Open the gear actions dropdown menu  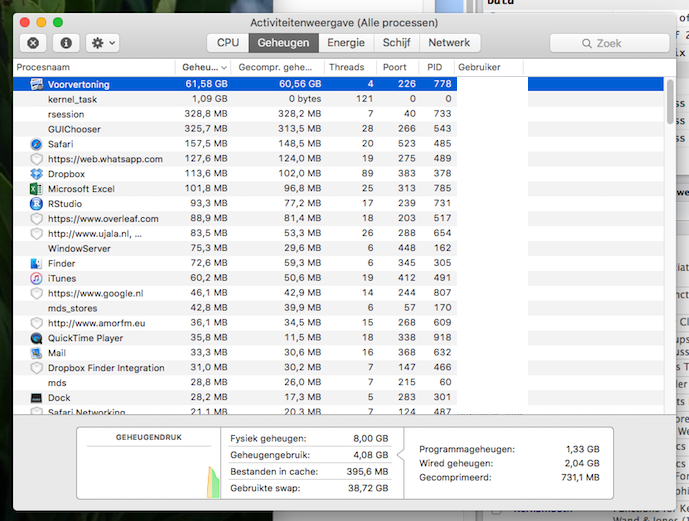click(102, 43)
